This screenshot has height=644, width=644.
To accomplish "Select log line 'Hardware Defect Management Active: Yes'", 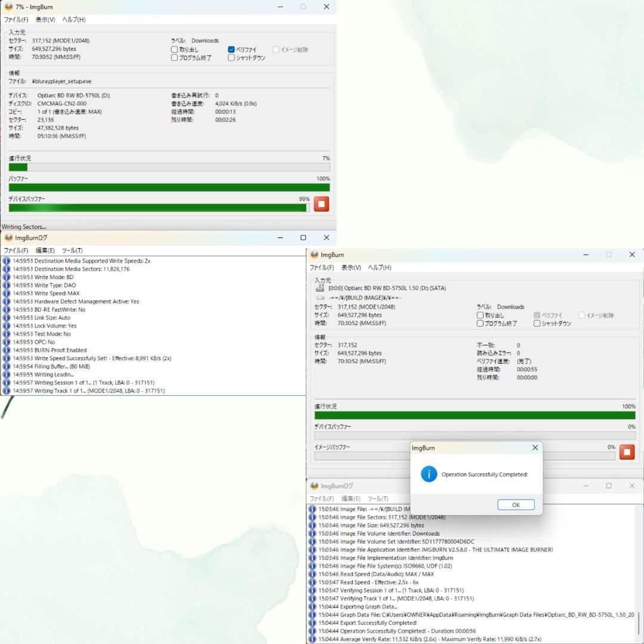I will click(76, 302).
